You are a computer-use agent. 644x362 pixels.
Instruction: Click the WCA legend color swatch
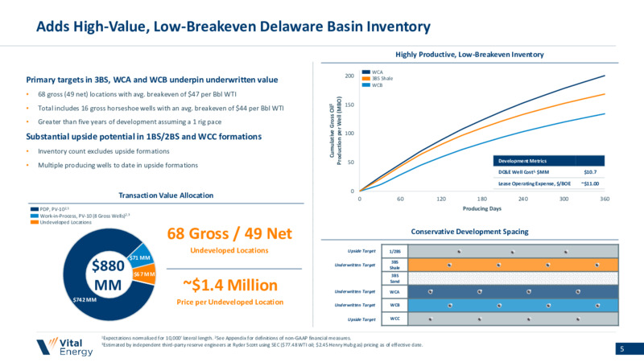(x=366, y=72)
